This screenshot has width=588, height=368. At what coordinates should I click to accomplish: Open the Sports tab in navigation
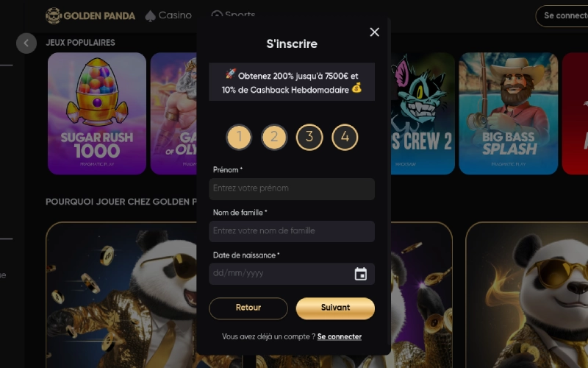coord(233,14)
